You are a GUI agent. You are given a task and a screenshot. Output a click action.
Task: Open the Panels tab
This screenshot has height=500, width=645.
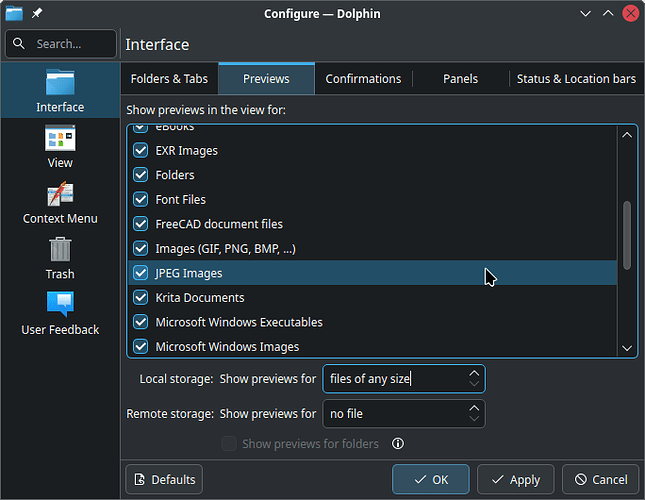coord(460,79)
